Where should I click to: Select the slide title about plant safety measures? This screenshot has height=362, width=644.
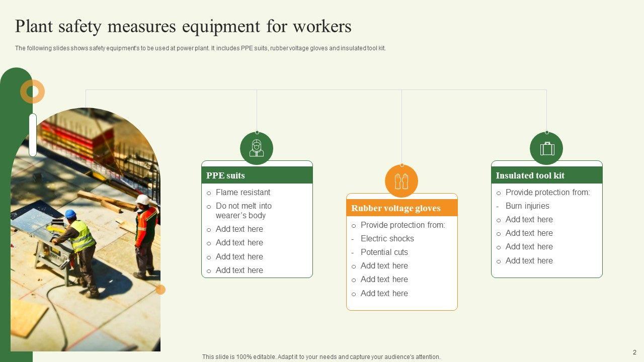click(x=183, y=26)
